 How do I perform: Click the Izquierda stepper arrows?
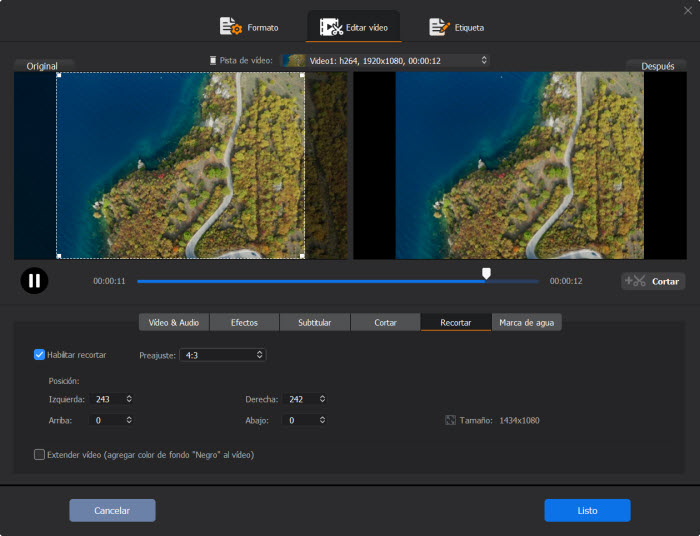pyautogui.click(x=129, y=399)
